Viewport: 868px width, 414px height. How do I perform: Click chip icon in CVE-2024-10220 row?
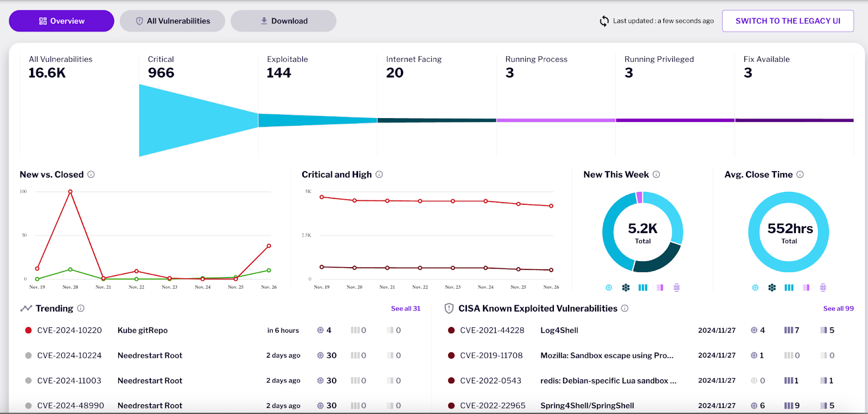(321, 330)
